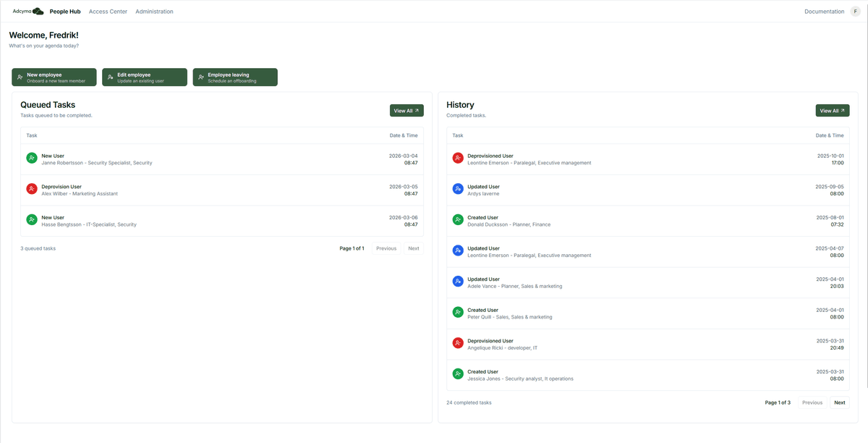The height and width of the screenshot is (443, 868).
Task: Click Previous under Queued Tasks
Action: (x=386, y=248)
